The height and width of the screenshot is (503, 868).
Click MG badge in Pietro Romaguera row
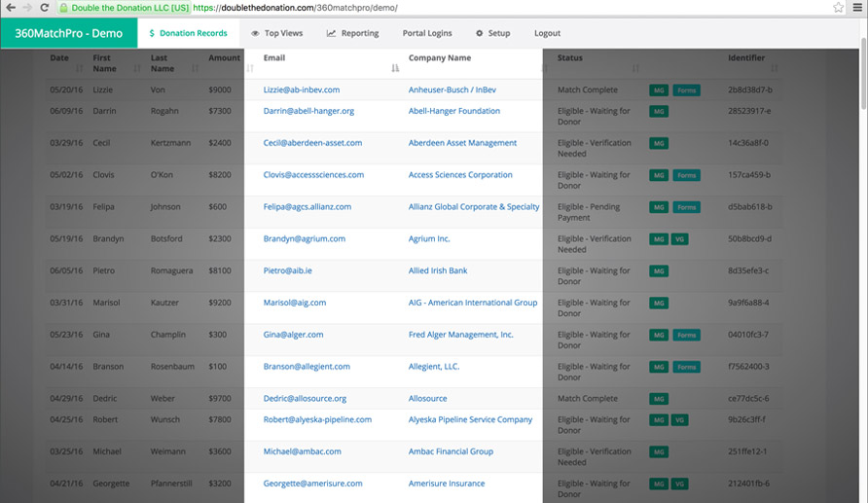click(659, 271)
